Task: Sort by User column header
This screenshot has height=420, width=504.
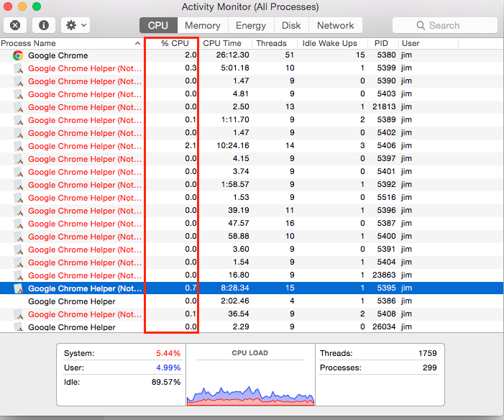Action: (411, 43)
